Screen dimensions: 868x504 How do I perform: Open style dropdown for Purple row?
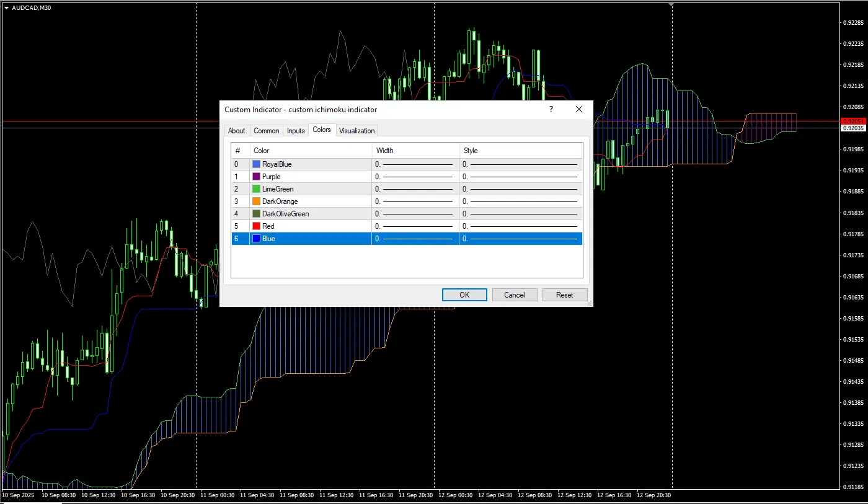tap(520, 177)
